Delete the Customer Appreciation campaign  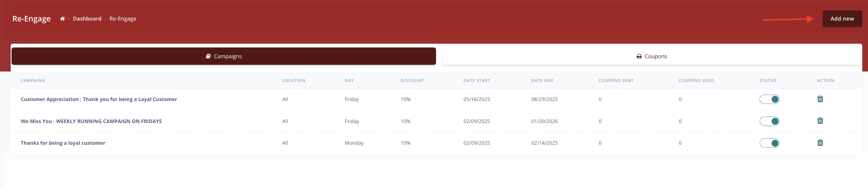tap(820, 99)
